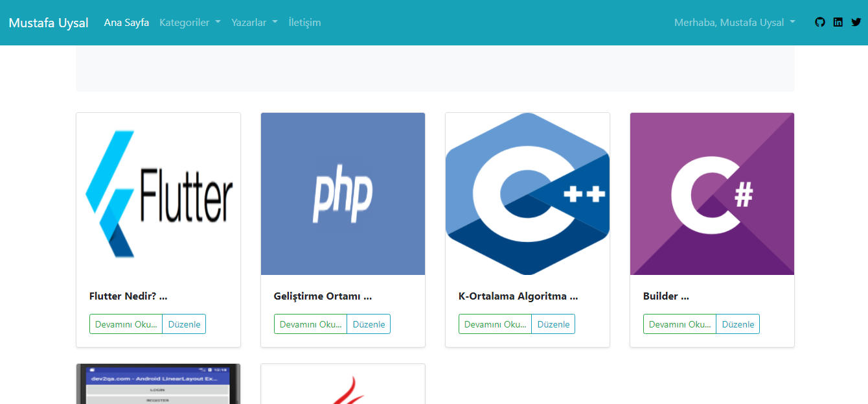Click the title "Geliştirme Ortamı ..."
868x404 pixels.
tap(323, 296)
